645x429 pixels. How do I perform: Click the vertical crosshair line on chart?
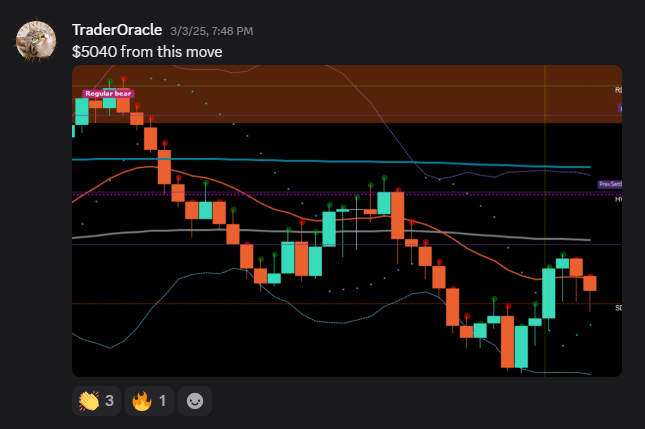pyautogui.click(x=544, y=150)
